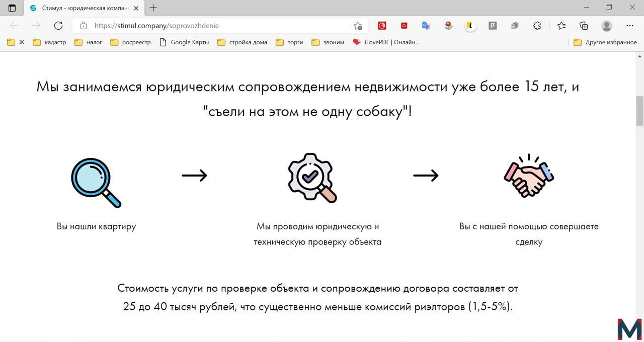644x342 pixels.
Task: Open a new browser tab
Action: pyautogui.click(x=153, y=8)
